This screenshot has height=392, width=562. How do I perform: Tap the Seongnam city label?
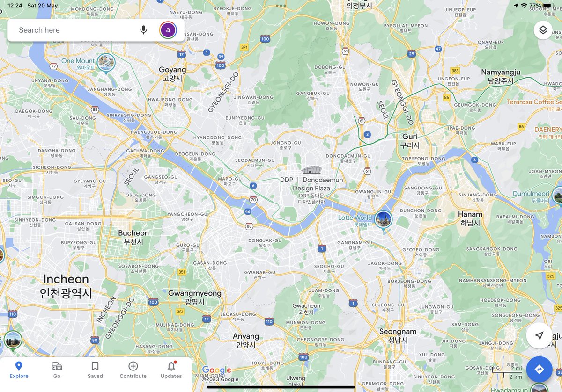(x=398, y=335)
